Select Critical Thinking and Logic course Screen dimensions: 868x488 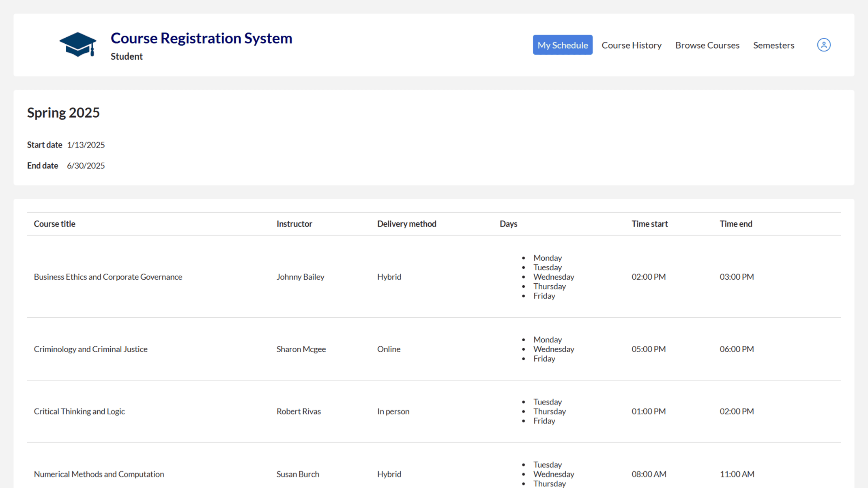[x=79, y=411]
